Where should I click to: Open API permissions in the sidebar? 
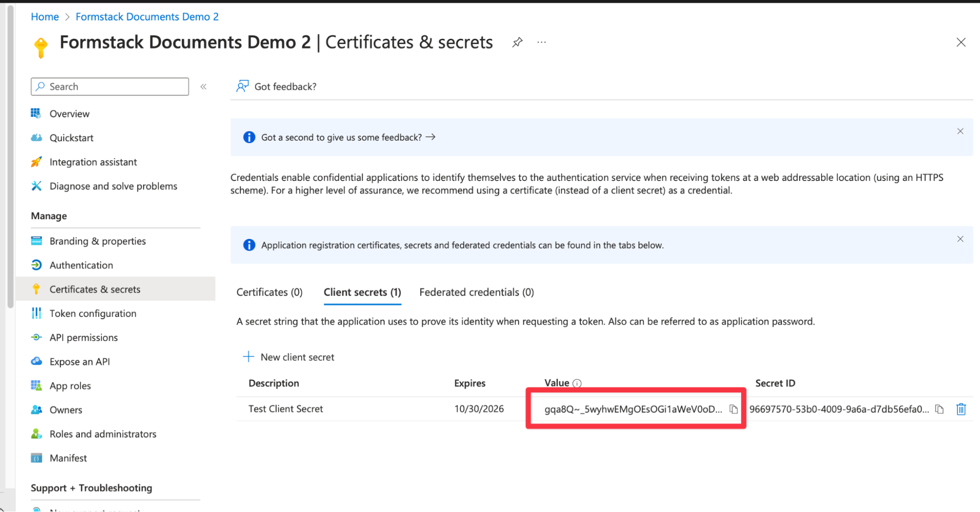pyautogui.click(x=83, y=337)
